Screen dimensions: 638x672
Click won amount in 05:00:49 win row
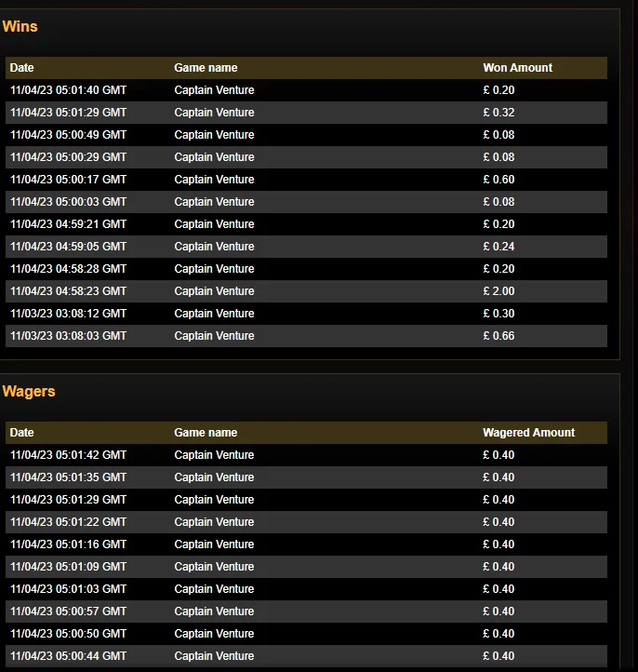point(498,135)
